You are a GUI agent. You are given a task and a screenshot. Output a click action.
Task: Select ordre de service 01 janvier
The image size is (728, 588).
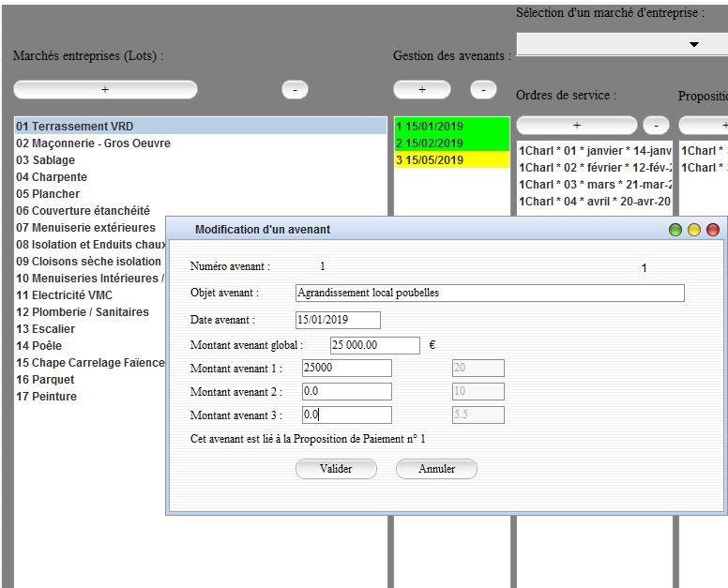pyautogui.click(x=595, y=151)
